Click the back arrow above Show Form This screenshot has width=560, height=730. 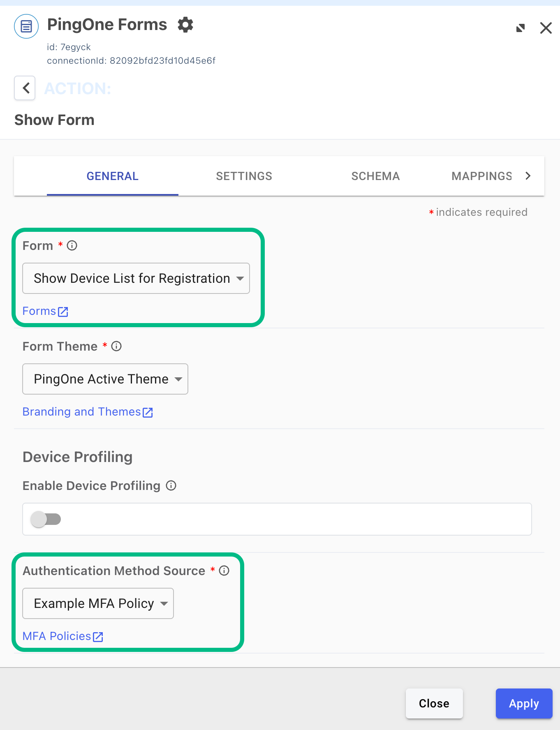tap(24, 88)
